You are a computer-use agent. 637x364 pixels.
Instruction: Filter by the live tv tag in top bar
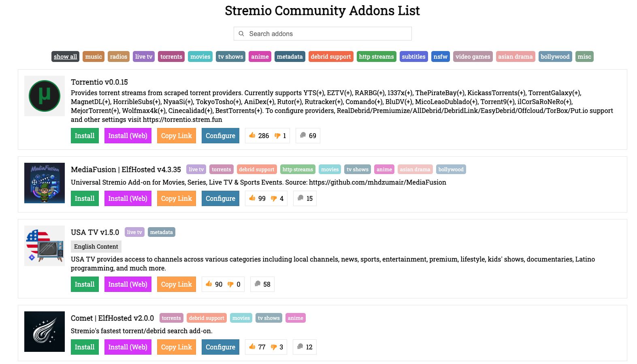(x=144, y=57)
